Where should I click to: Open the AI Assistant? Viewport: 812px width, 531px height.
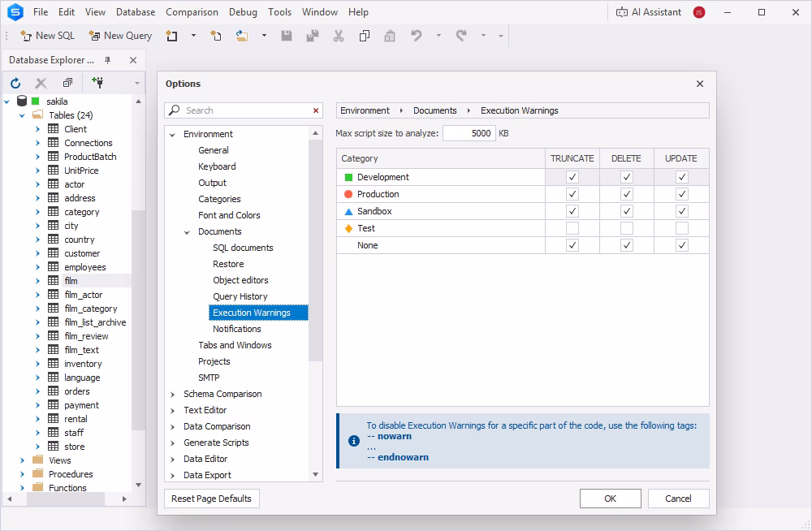pos(648,12)
